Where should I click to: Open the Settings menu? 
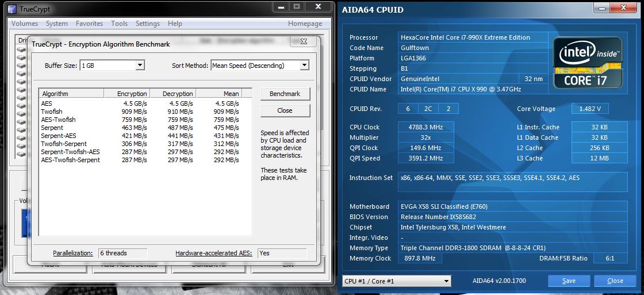[x=148, y=24]
